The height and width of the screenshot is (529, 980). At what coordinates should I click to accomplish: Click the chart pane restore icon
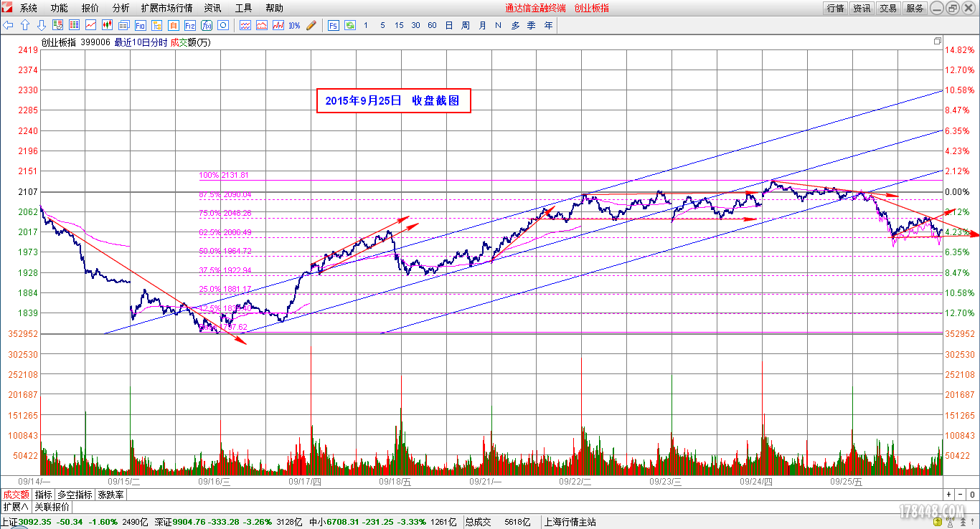[x=938, y=42]
